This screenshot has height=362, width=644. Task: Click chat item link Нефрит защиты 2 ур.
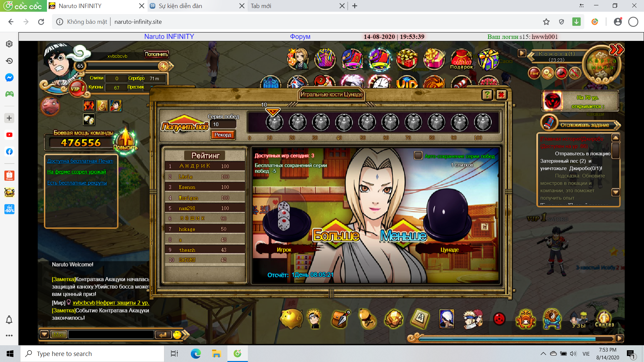[x=122, y=303]
